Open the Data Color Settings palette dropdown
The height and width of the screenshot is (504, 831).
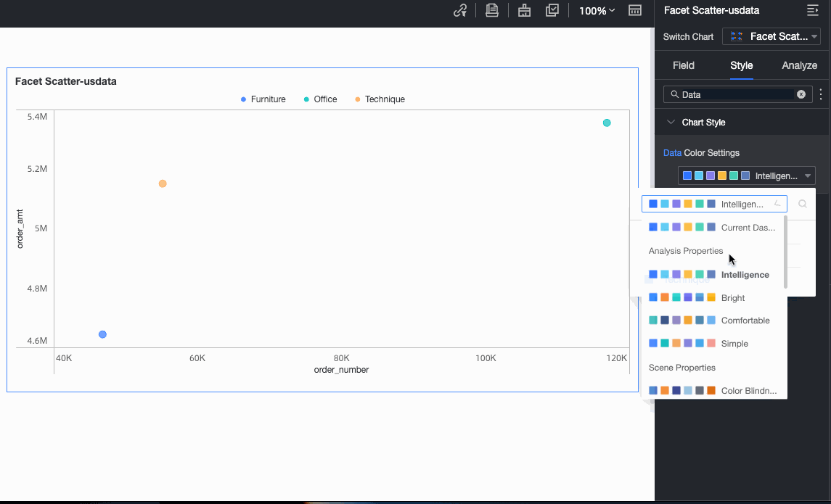tap(746, 175)
